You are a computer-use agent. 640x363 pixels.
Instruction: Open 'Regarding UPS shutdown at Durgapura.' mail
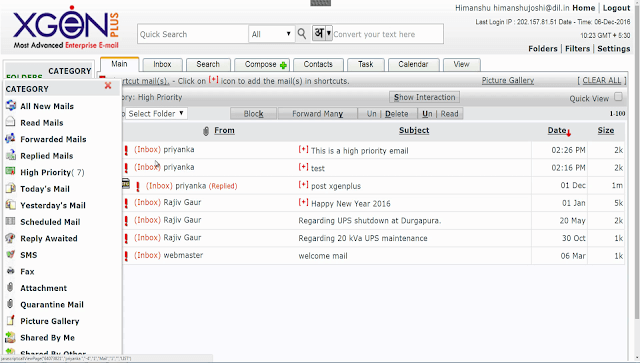(x=370, y=220)
